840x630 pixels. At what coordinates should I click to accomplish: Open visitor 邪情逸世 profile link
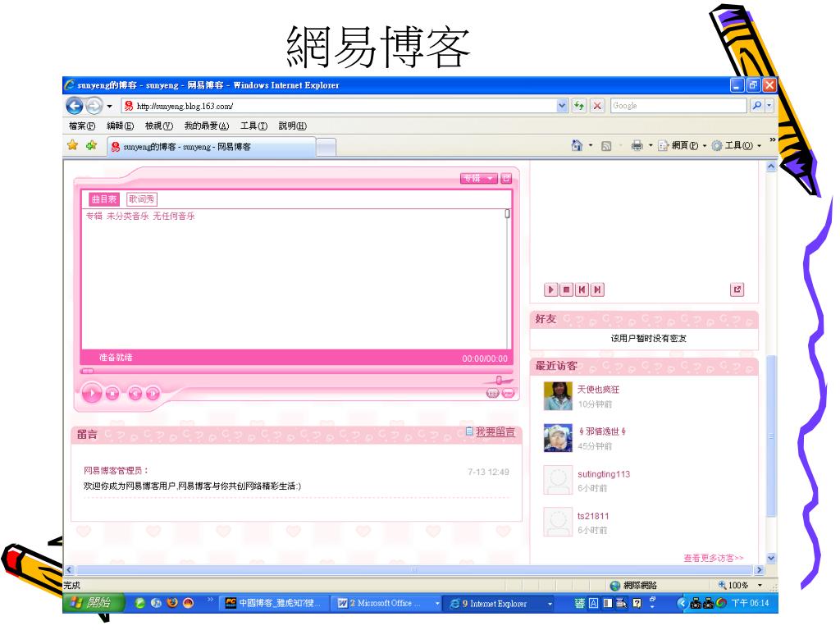pos(602,431)
